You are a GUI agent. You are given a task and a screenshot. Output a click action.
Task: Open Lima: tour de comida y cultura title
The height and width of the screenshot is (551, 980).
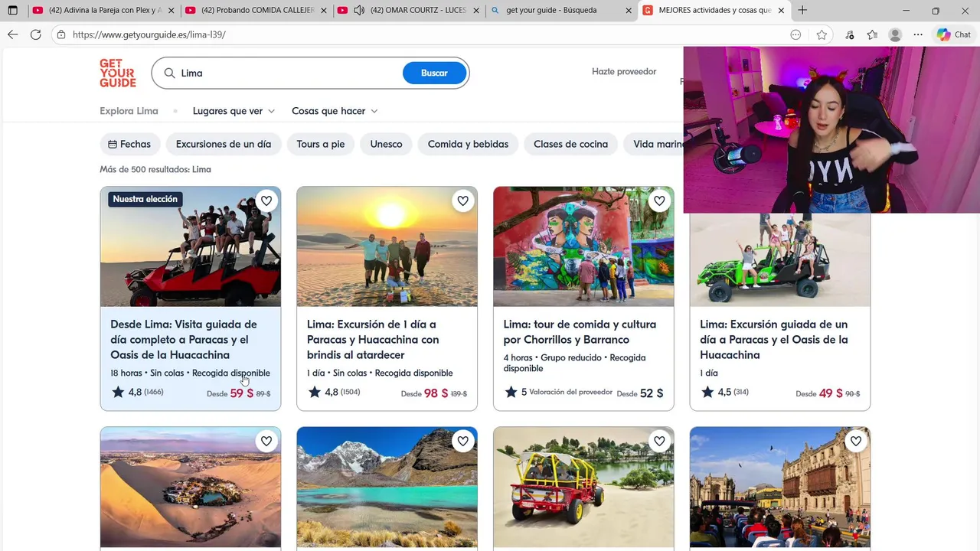[580, 332]
